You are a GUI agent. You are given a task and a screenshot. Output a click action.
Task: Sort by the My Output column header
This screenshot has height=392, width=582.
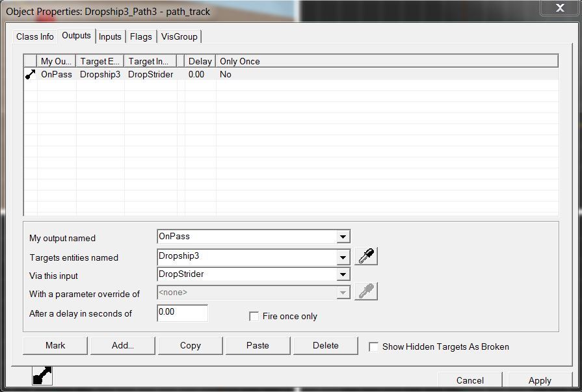[x=57, y=61]
